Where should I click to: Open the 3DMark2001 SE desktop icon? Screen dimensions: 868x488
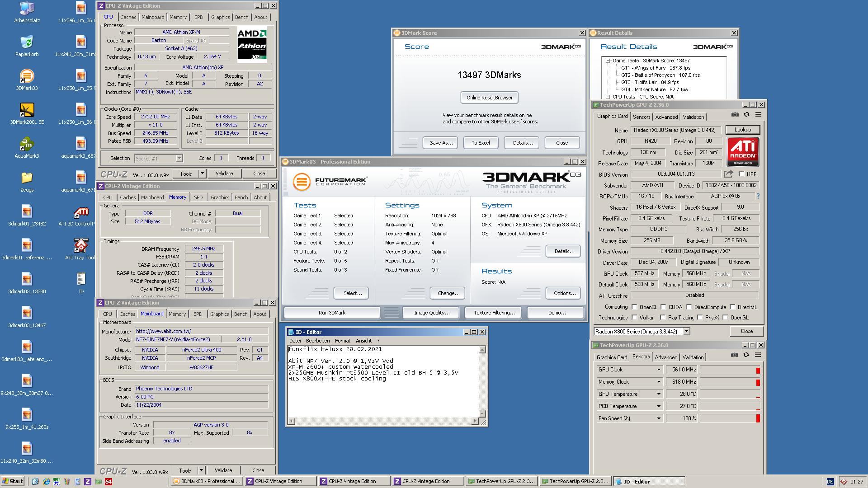[27, 114]
